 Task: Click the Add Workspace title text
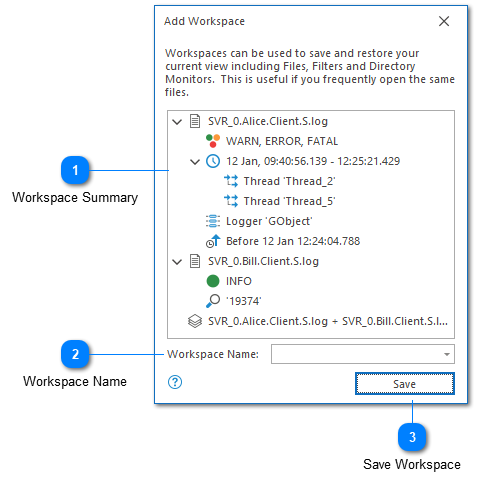tap(204, 21)
